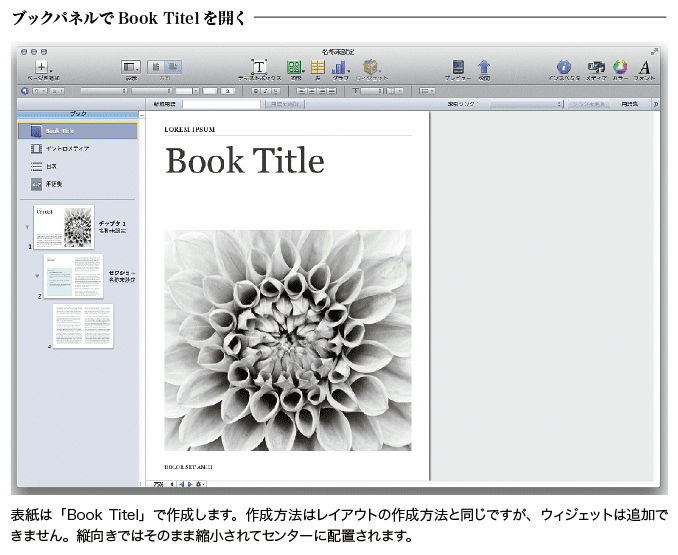The width and height of the screenshot is (678, 555).
Task: Open the character style dropdown
Action: (x=57, y=91)
